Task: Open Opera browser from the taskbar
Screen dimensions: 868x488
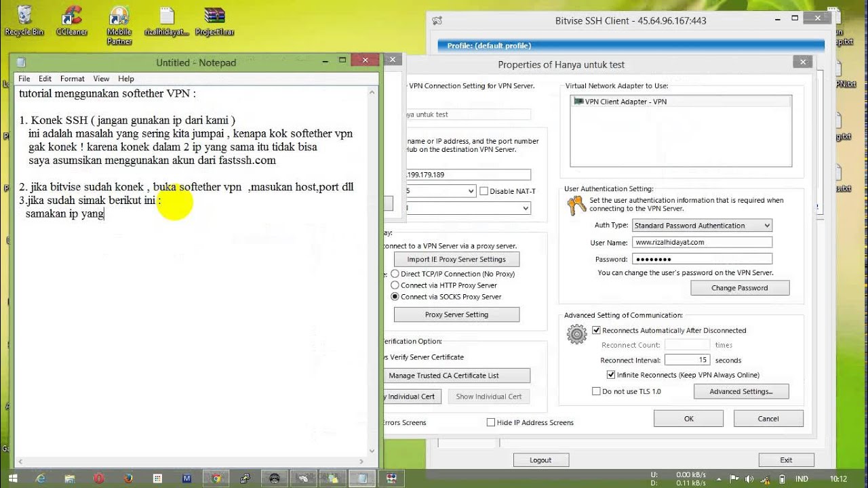Action: point(100,479)
